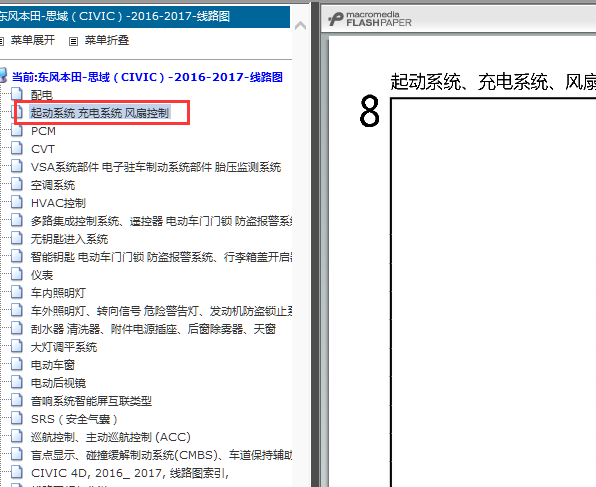Open 巡航控制、主动巡航控制 (ACC) entry

111,437
